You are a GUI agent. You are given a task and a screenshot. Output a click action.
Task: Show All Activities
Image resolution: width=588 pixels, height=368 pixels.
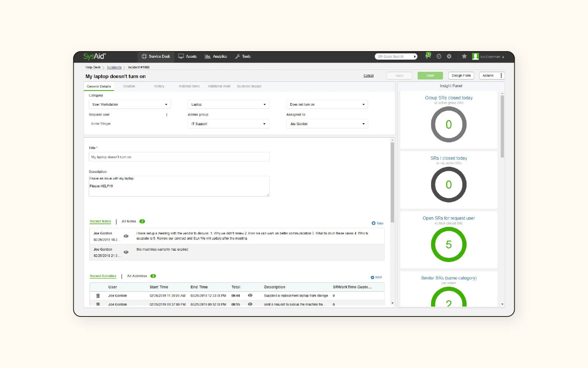[x=137, y=276]
